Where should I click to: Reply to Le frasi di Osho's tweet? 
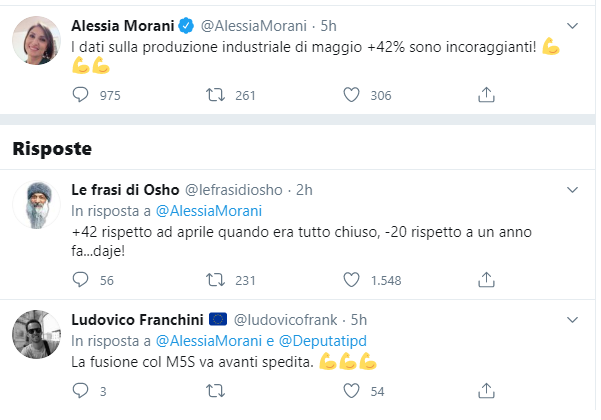80,280
